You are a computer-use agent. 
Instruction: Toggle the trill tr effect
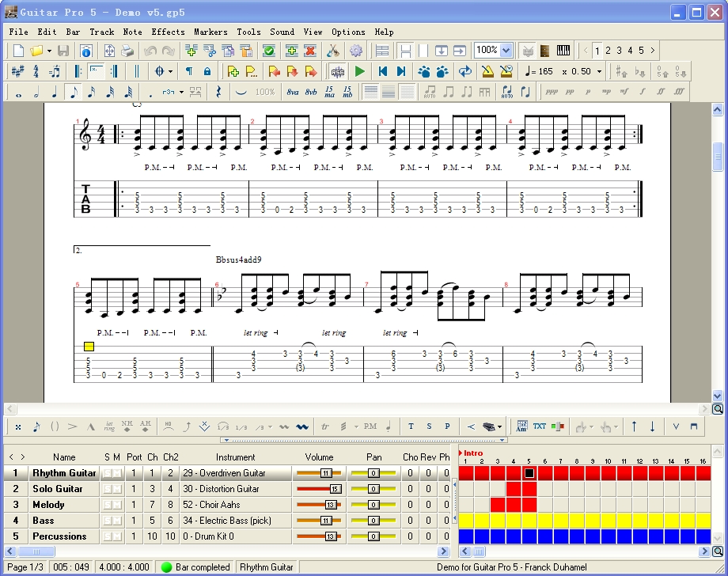point(325,426)
